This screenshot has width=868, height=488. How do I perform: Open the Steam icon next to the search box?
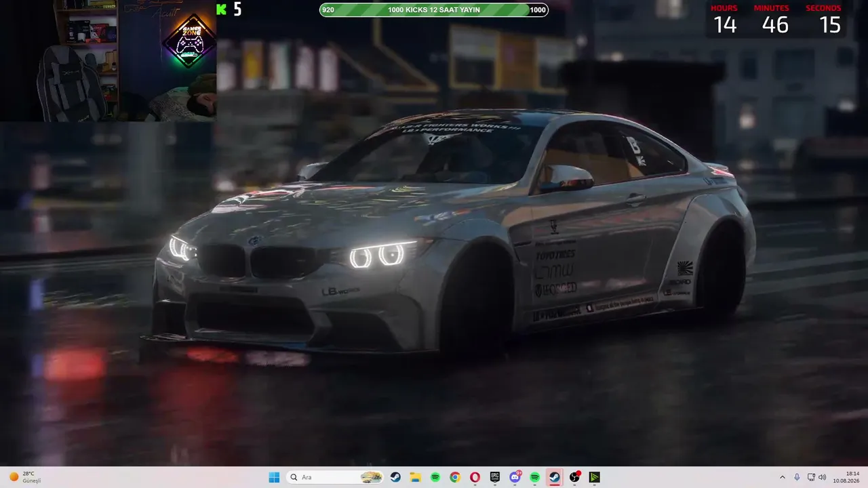click(x=395, y=477)
